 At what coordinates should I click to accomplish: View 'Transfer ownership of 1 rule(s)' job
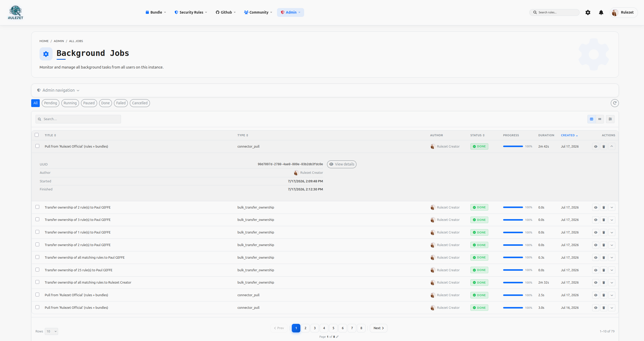coord(595,232)
